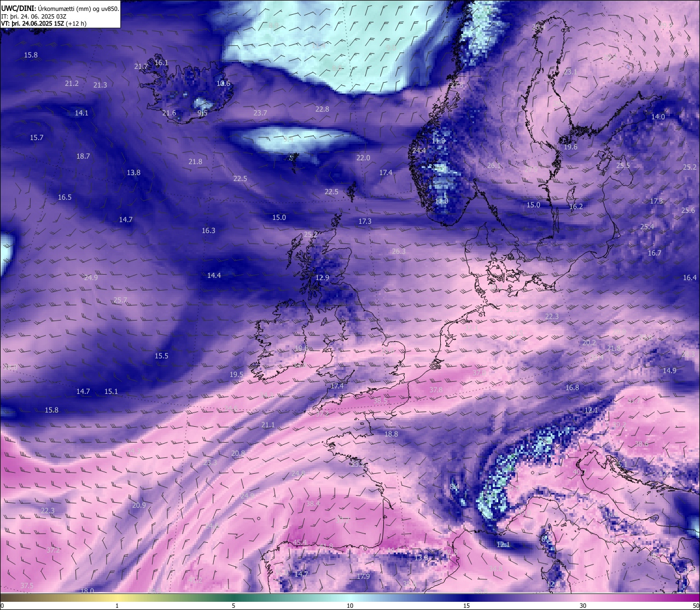The width and height of the screenshot is (700, 610).
Task: Click the 38.4 value over the Bay of Biscay
Action: click(x=313, y=504)
